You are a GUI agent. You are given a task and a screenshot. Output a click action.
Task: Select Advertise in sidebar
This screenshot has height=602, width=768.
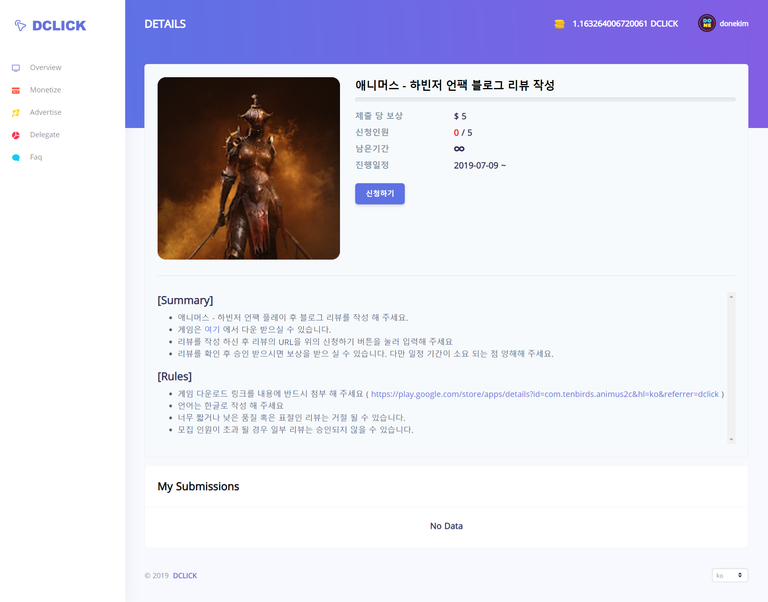tap(46, 113)
